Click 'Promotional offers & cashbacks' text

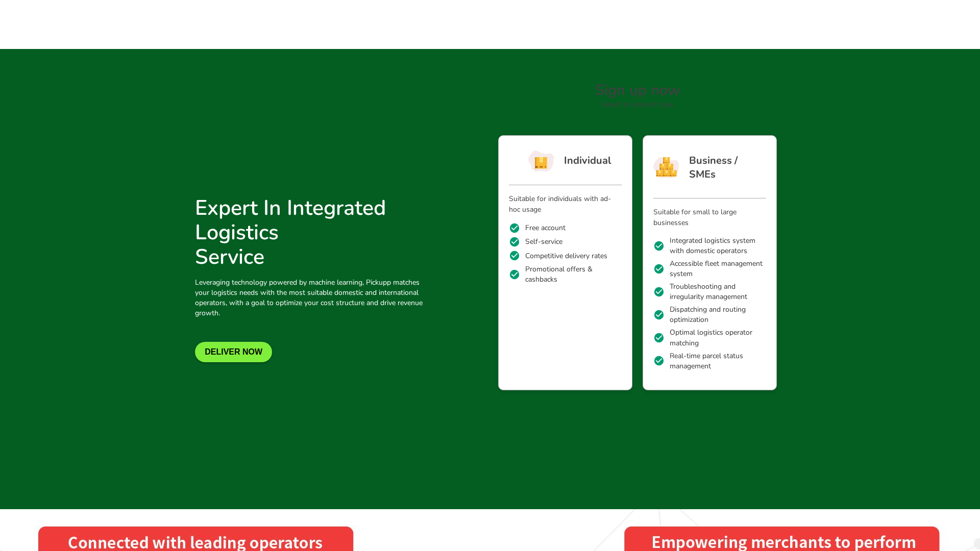click(x=559, y=274)
